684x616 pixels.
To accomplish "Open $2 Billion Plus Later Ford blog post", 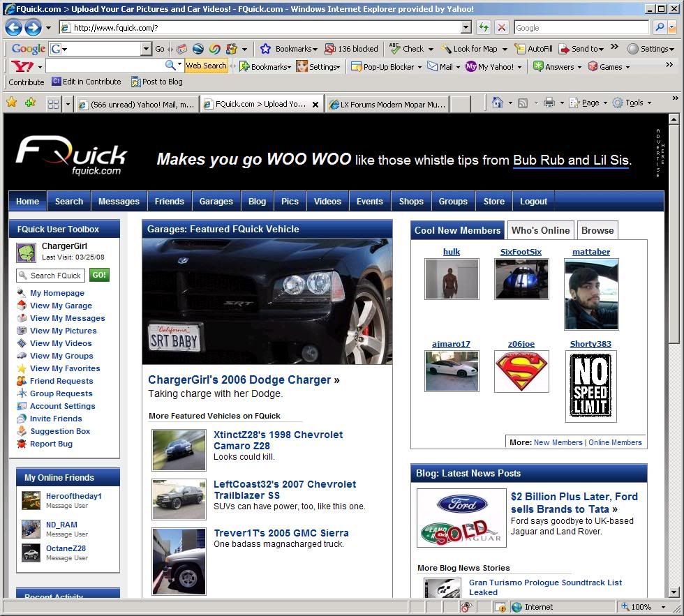I will (x=574, y=503).
